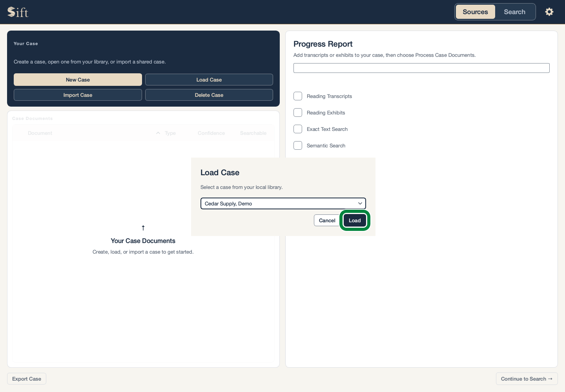Choose Import Case button
The image size is (565, 392).
click(78, 95)
